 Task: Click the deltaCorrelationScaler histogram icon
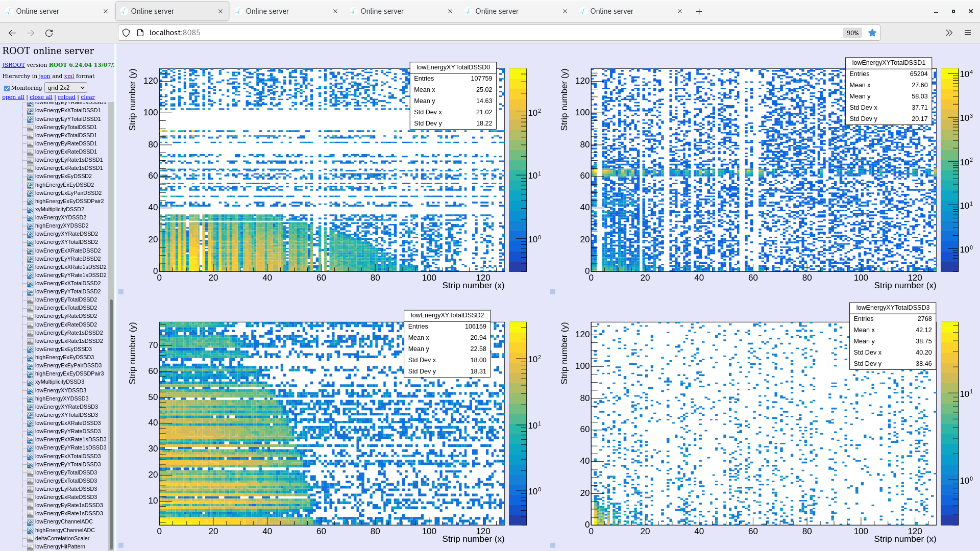pyautogui.click(x=30, y=538)
